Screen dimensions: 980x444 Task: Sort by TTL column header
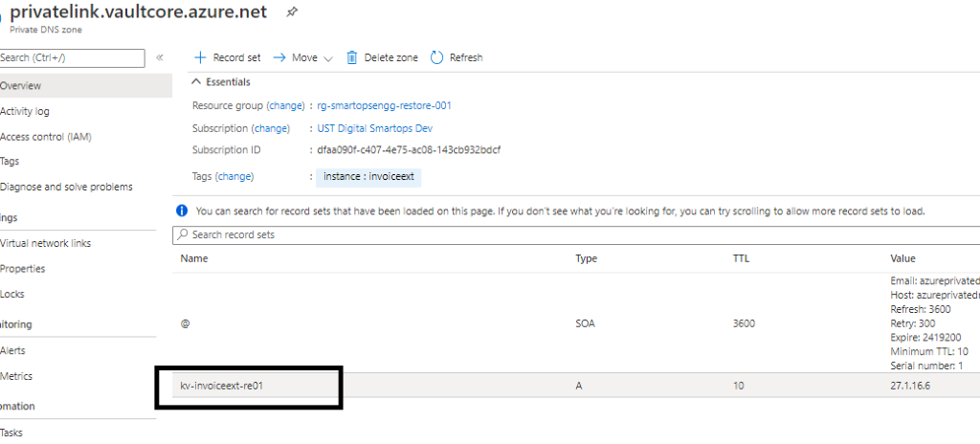[x=742, y=258]
